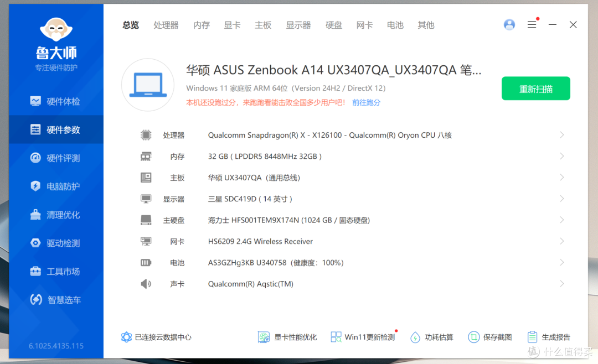Image resolution: width=598 pixels, height=364 pixels.
Task: Click the AS3GZHg3KB battery health text
Action: point(276,263)
